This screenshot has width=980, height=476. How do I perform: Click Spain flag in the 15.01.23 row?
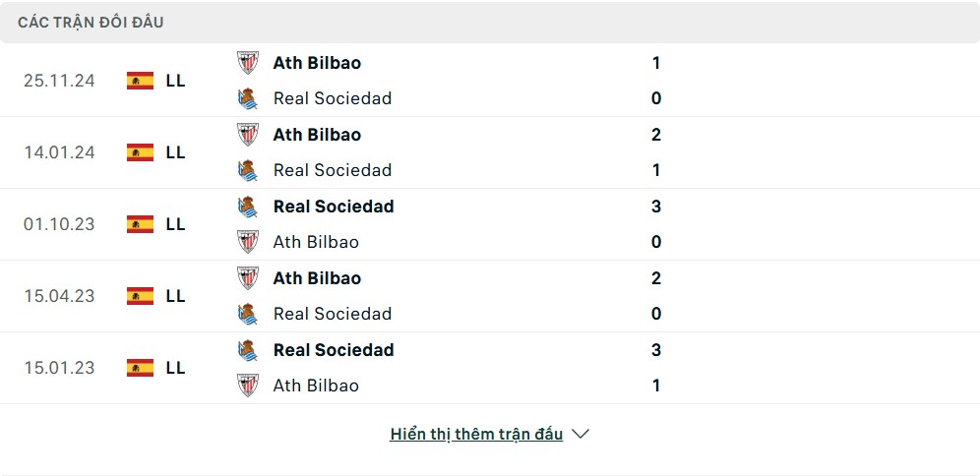tap(140, 368)
